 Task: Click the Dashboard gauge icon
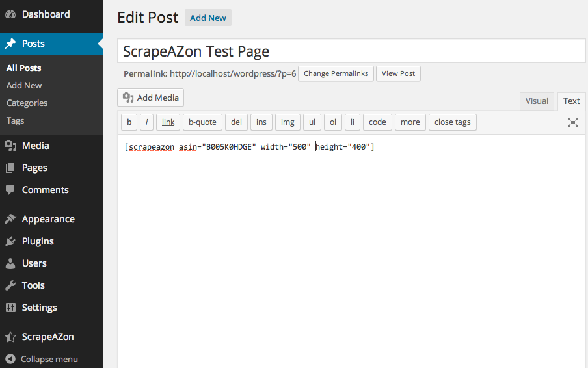point(10,14)
